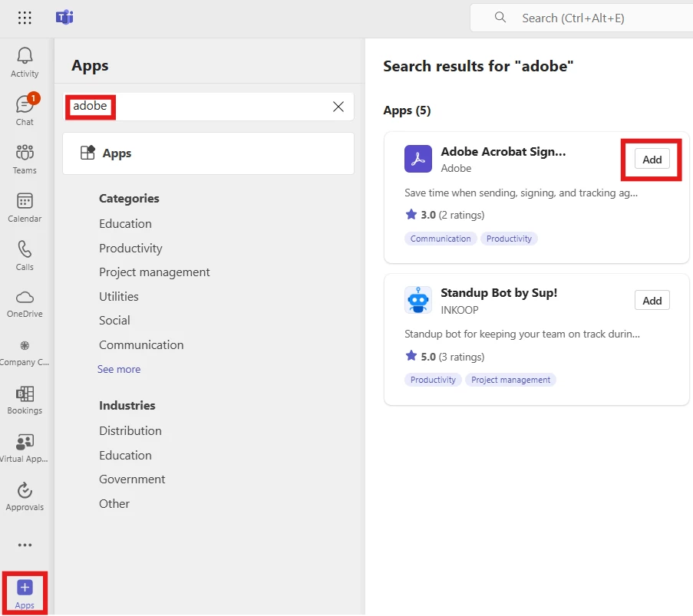
Task: Filter by Productivity category
Action: 130,249
